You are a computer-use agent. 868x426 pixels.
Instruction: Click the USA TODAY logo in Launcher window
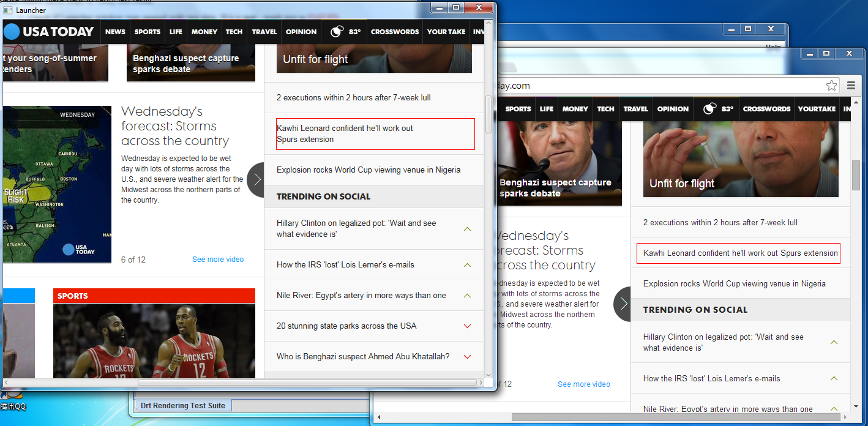point(49,32)
